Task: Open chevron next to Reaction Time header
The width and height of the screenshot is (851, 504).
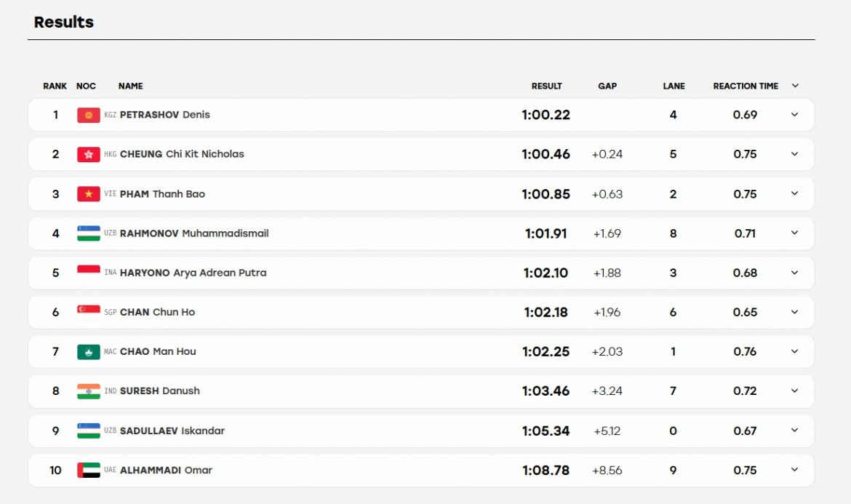Action: [x=795, y=86]
